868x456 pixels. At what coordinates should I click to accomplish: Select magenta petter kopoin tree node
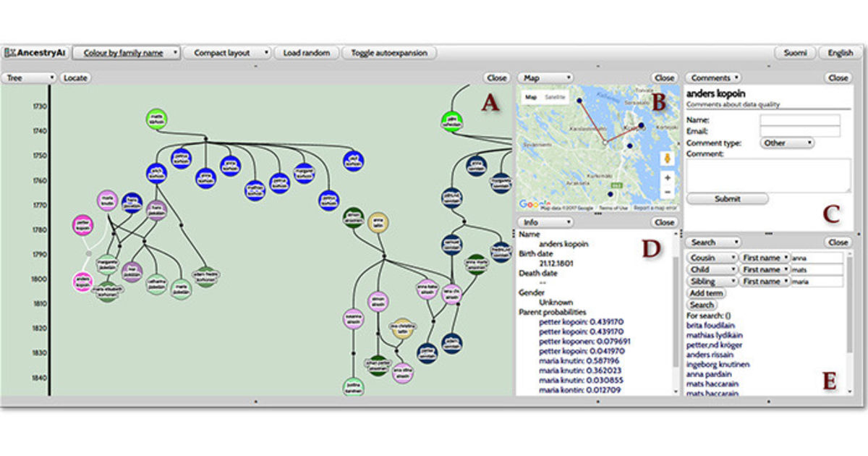[83, 225]
